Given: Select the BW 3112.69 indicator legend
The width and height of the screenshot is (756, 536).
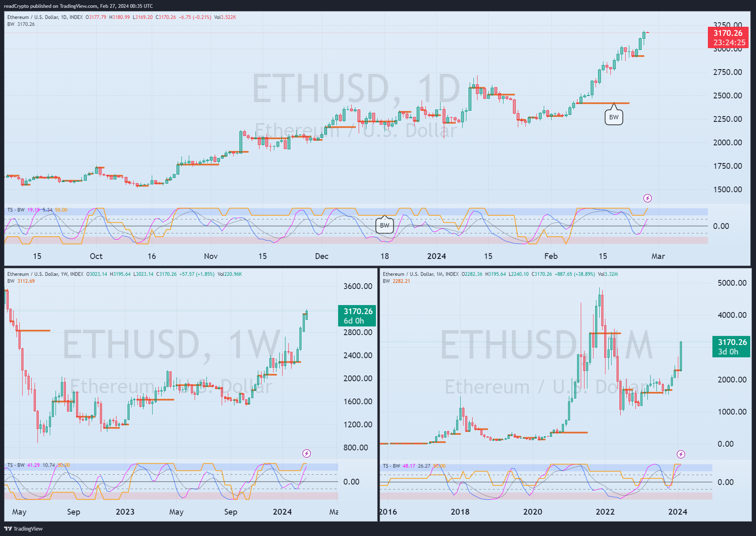Looking at the screenshot, I should click(21, 281).
